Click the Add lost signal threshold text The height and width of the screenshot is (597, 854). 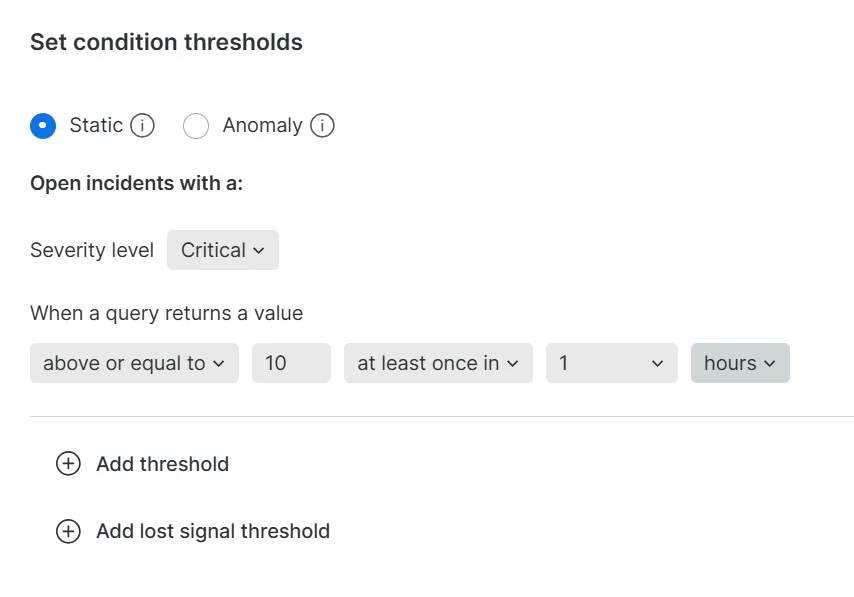coord(214,531)
